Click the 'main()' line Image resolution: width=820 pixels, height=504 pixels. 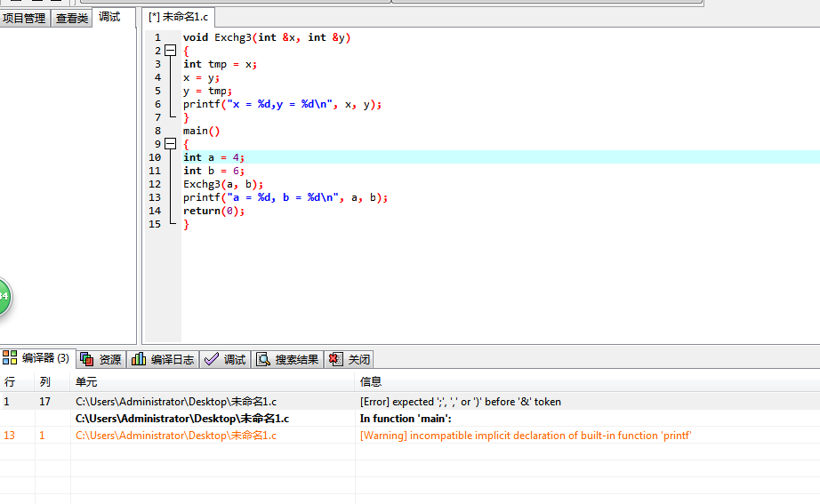tap(201, 132)
